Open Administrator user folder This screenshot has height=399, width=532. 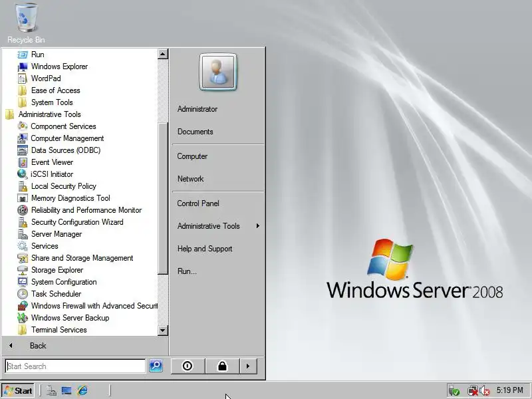pos(197,109)
